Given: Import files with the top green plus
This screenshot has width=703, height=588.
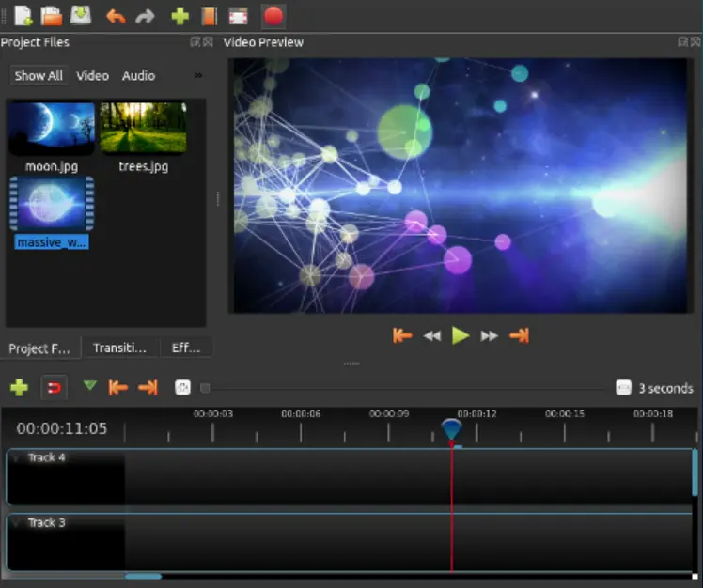Looking at the screenshot, I should 180,16.
